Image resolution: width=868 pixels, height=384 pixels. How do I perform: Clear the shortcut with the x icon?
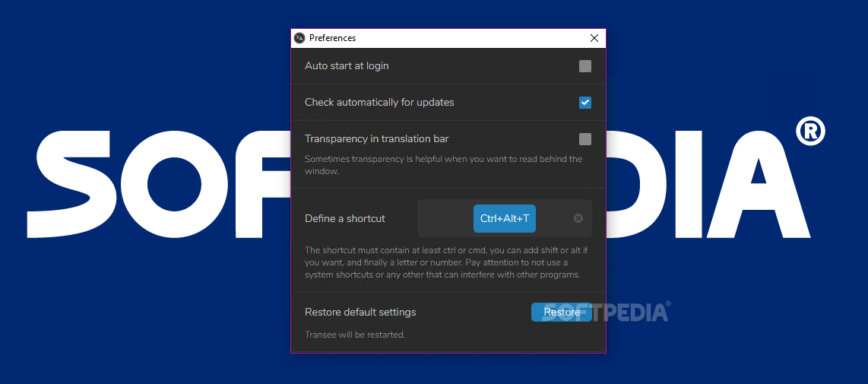(x=578, y=218)
